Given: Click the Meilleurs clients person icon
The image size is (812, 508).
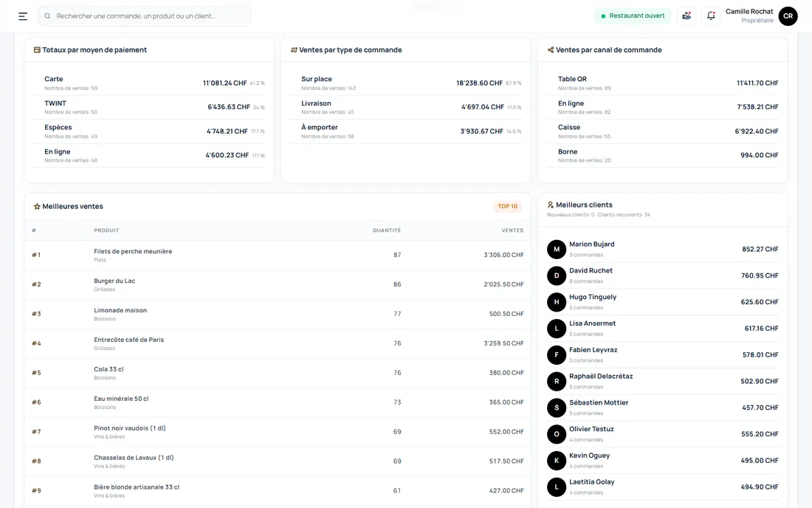Looking at the screenshot, I should click(x=551, y=205).
